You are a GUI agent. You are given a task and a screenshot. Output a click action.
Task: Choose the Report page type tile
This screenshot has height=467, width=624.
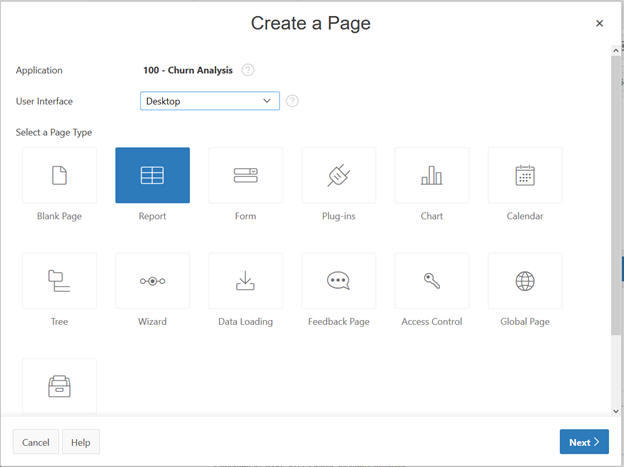[x=152, y=175]
